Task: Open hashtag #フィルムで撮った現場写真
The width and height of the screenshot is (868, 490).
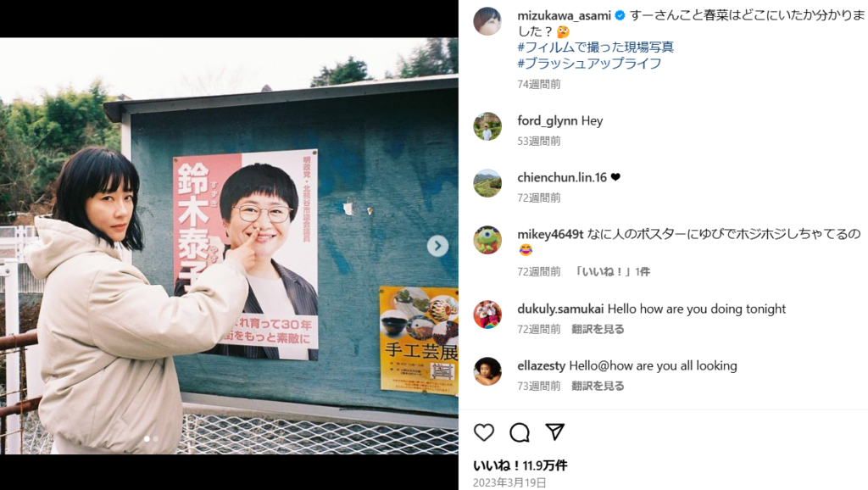Action: [596, 47]
